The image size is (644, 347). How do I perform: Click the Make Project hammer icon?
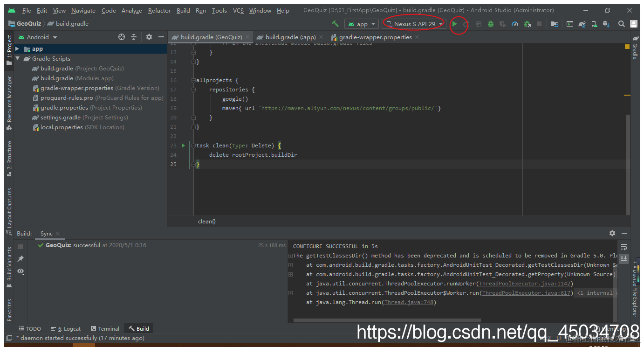[x=335, y=24]
